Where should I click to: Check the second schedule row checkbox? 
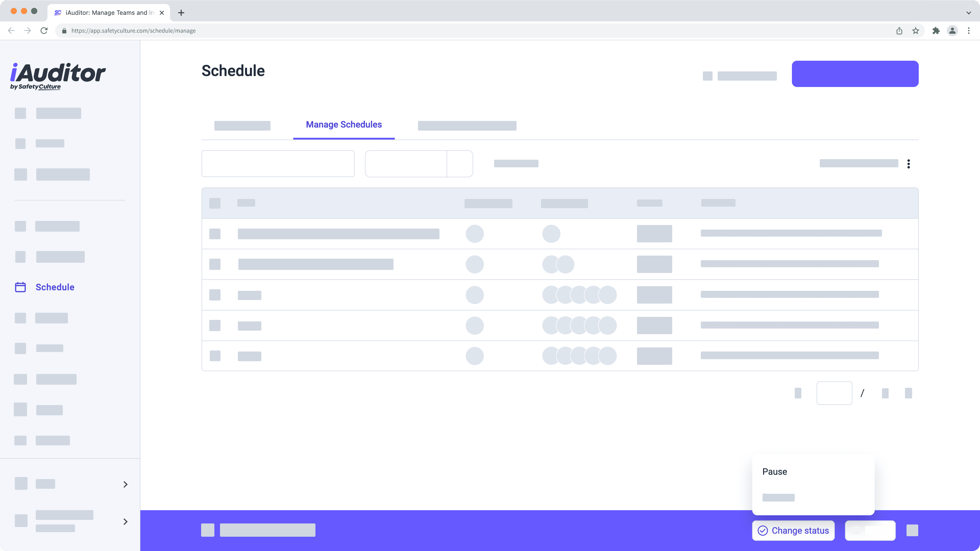[215, 264]
